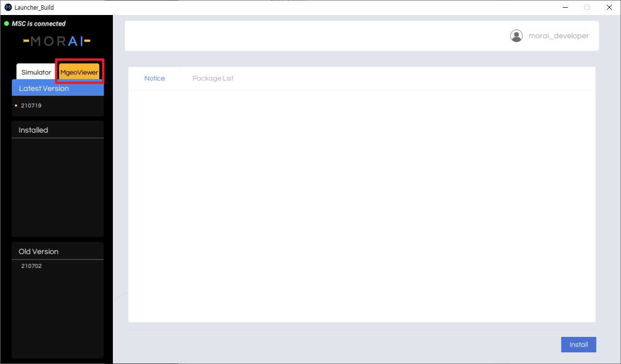Switch to the Package List tab
The width and height of the screenshot is (621, 364).
pyautogui.click(x=213, y=78)
